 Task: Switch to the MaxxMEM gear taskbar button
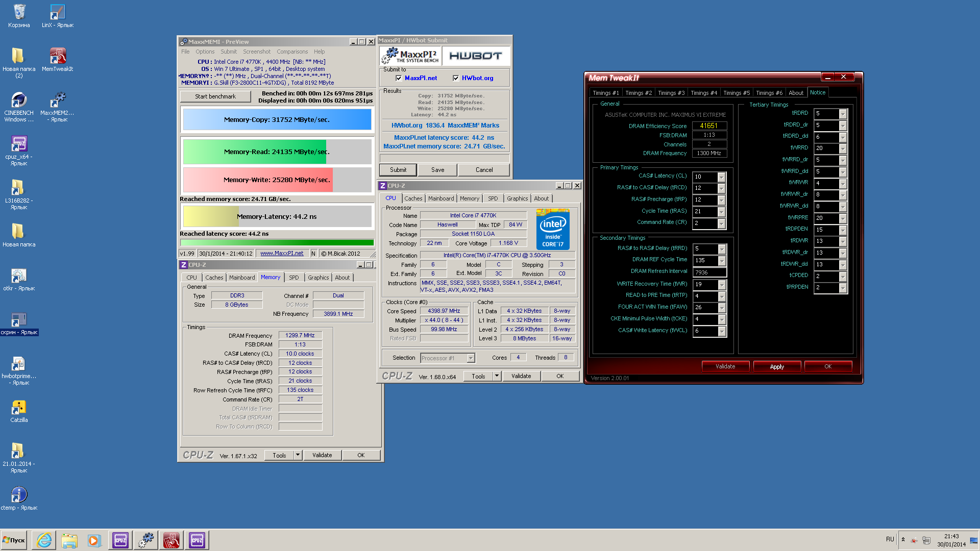click(146, 540)
